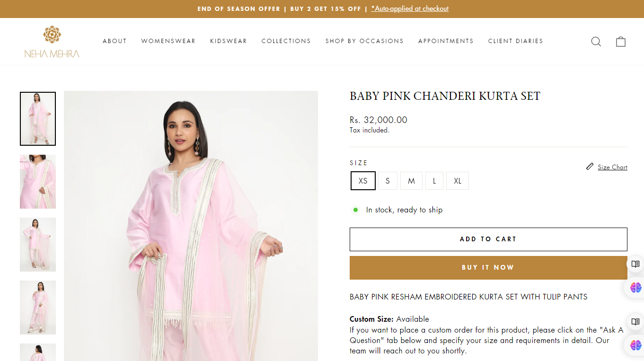Select the second product thumbnail image

point(38,182)
